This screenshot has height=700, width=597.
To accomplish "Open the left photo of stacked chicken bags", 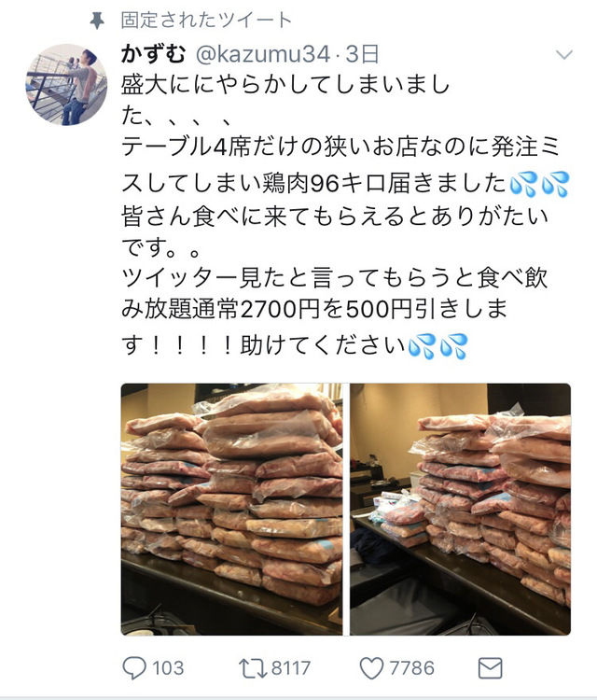I will tap(231, 509).
